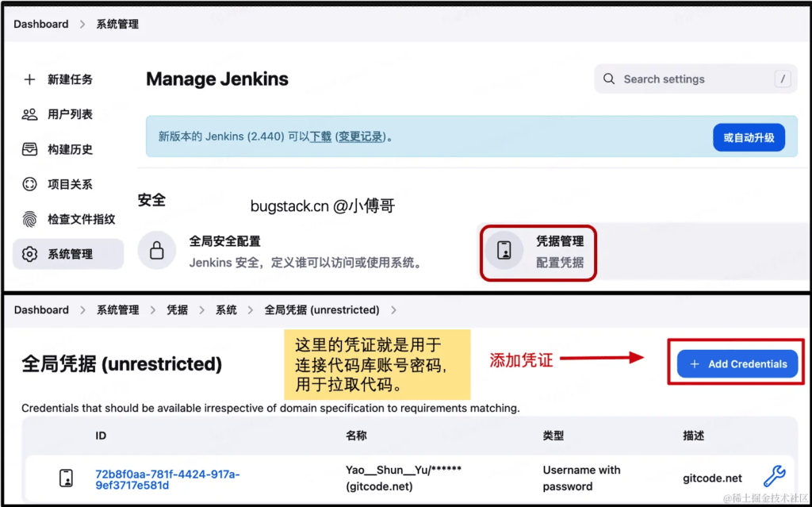Click the 凭据管理 credentials icon

(504, 251)
